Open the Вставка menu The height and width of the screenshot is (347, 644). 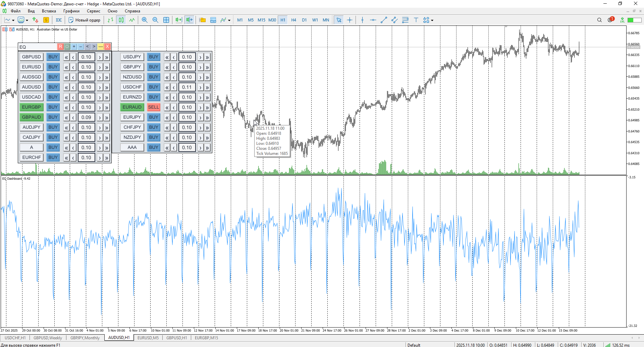(x=49, y=11)
